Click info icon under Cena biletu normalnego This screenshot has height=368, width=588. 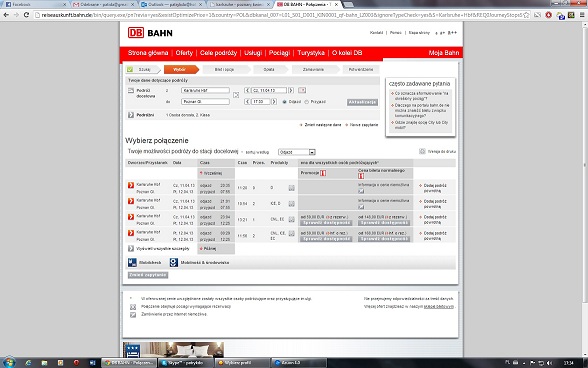pyautogui.click(x=361, y=176)
